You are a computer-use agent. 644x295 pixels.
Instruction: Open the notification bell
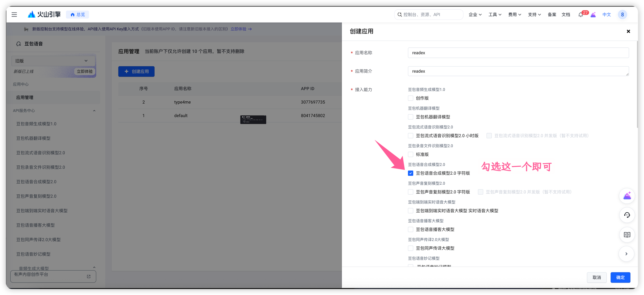click(x=581, y=14)
